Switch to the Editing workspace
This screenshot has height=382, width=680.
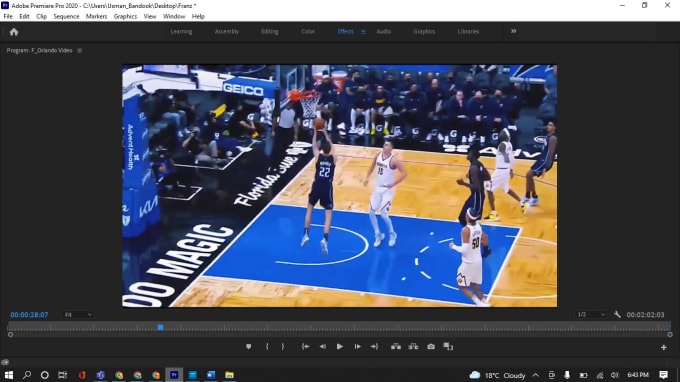point(270,32)
